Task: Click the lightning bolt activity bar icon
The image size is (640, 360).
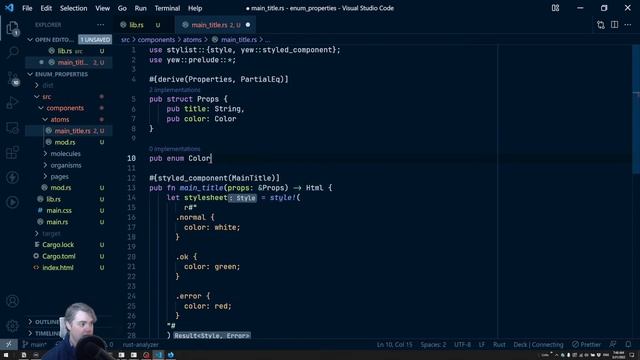Action: click(x=12, y=178)
